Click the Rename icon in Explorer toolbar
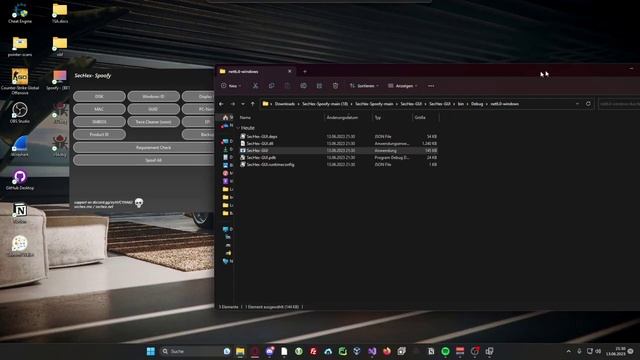640x360 pixels. 303,86
